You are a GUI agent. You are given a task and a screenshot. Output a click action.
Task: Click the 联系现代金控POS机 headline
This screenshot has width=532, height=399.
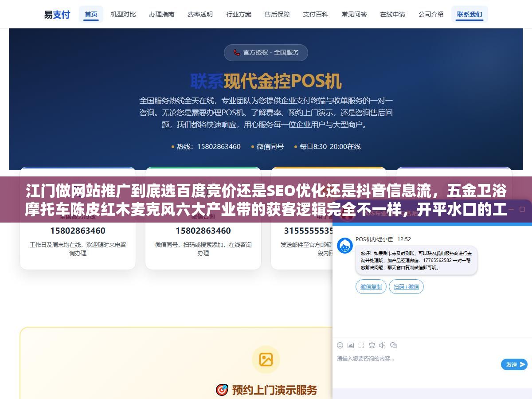click(x=266, y=81)
